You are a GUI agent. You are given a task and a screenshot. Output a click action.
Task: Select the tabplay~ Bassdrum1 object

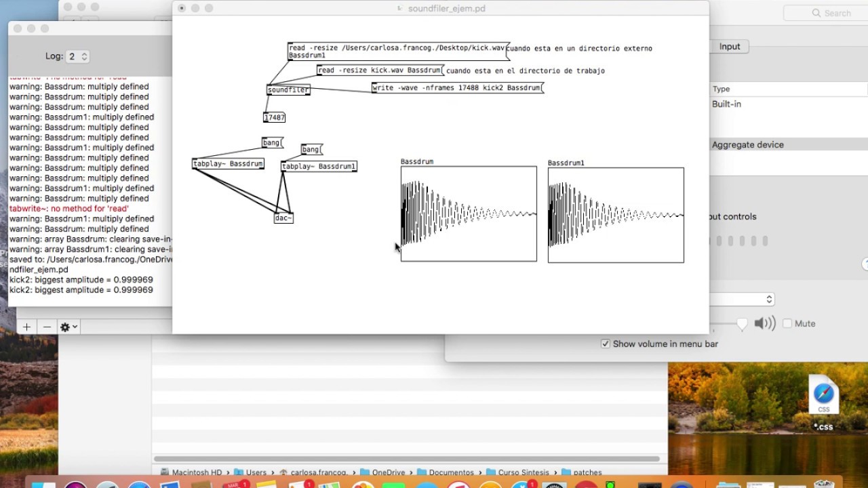pyautogui.click(x=319, y=166)
